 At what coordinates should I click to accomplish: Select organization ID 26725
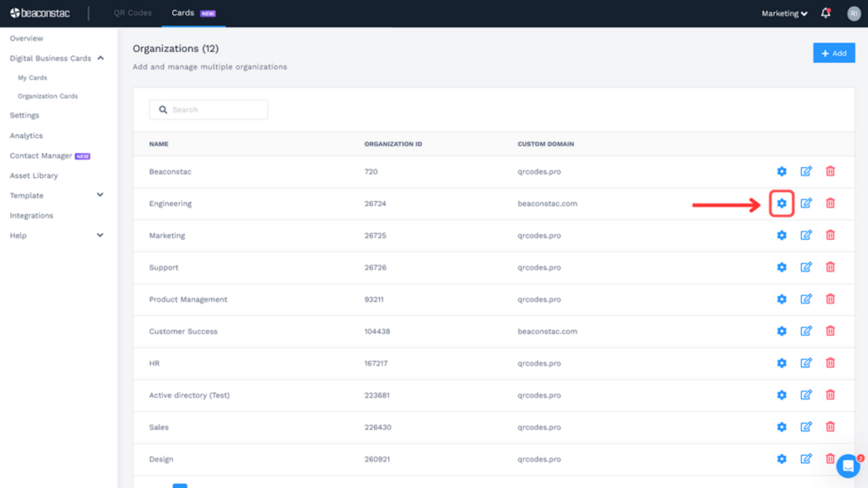pyautogui.click(x=375, y=235)
